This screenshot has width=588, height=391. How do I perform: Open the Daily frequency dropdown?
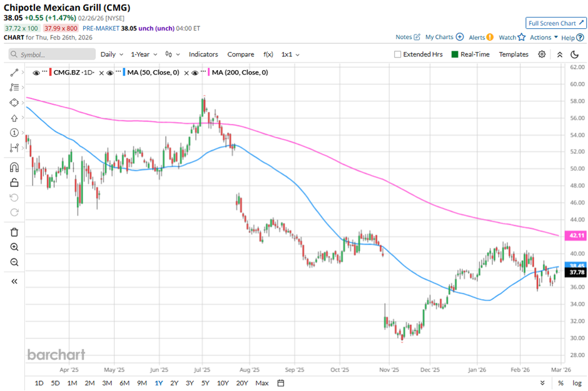(x=111, y=54)
